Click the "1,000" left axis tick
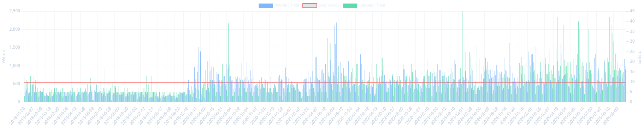 (14, 66)
